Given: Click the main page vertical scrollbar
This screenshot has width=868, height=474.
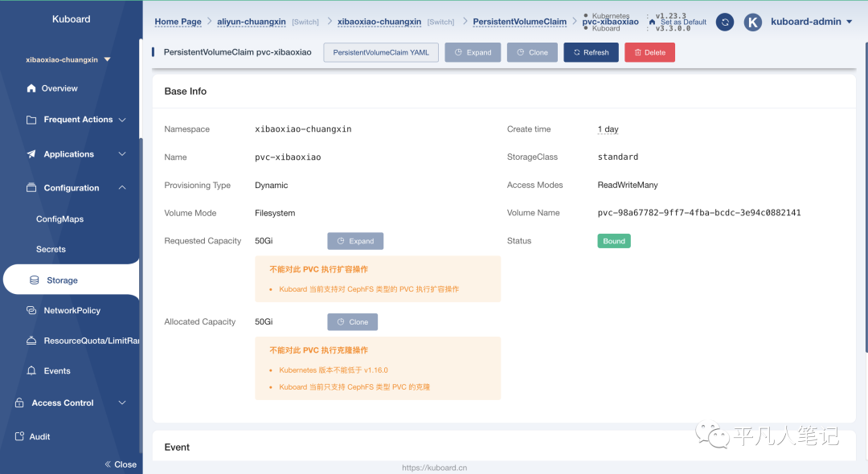Looking at the screenshot, I should coord(866,196).
